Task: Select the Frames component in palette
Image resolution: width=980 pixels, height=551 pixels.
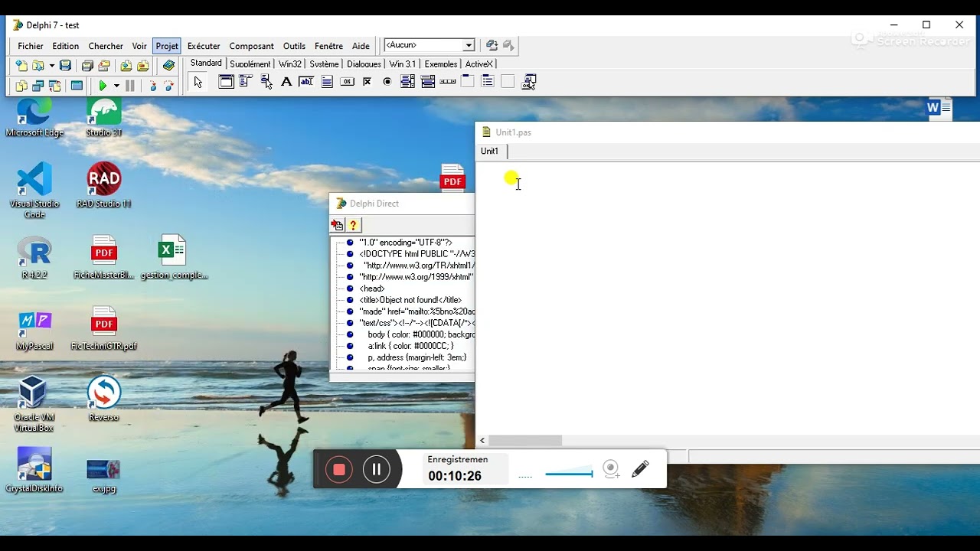Action: 226,82
